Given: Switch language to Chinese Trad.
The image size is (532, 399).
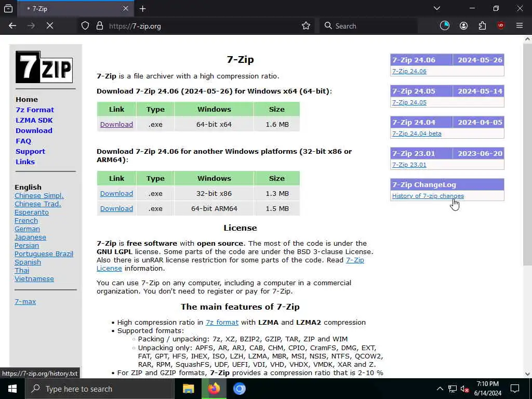Looking at the screenshot, I should click(x=37, y=204).
